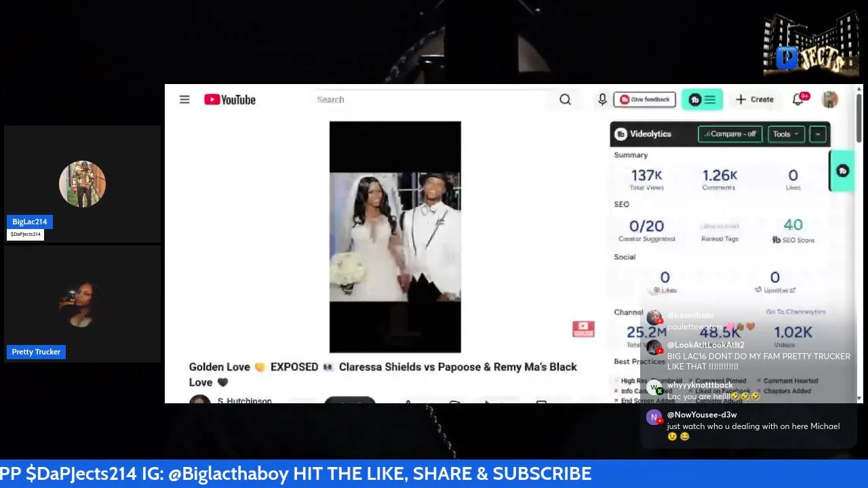Open the teal TubeBuddy side tab
The height and width of the screenshot is (488, 868).
pos(842,171)
